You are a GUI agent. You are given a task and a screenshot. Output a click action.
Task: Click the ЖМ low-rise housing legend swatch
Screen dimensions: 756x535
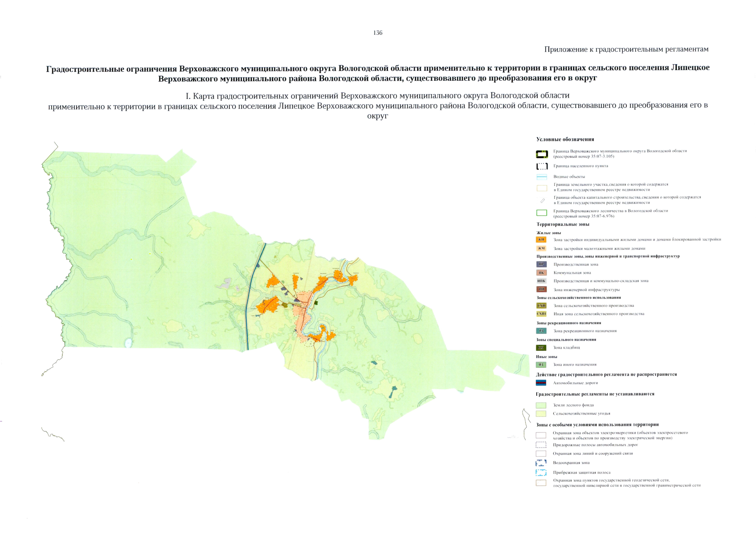(541, 248)
